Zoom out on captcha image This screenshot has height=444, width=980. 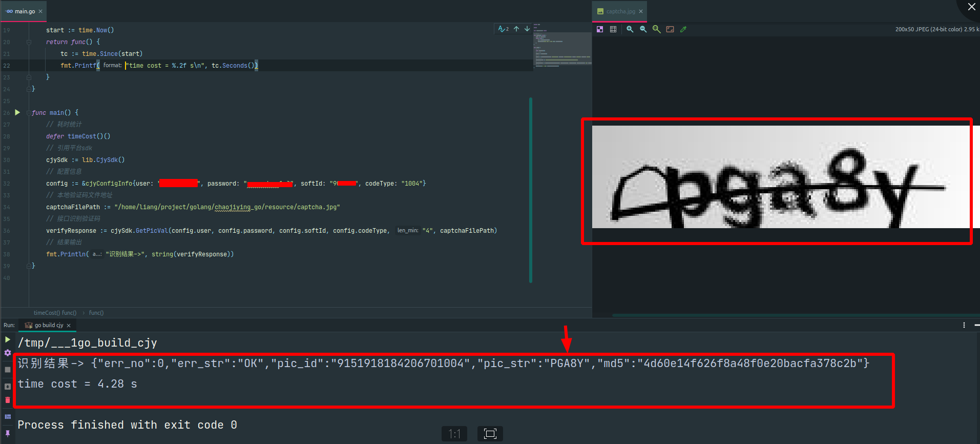pos(643,30)
